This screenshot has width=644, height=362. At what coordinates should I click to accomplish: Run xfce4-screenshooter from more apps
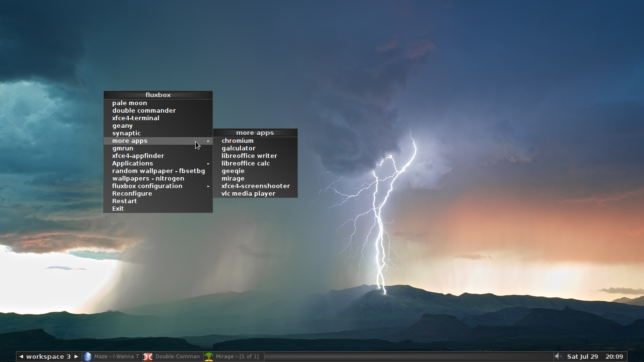[x=256, y=186]
